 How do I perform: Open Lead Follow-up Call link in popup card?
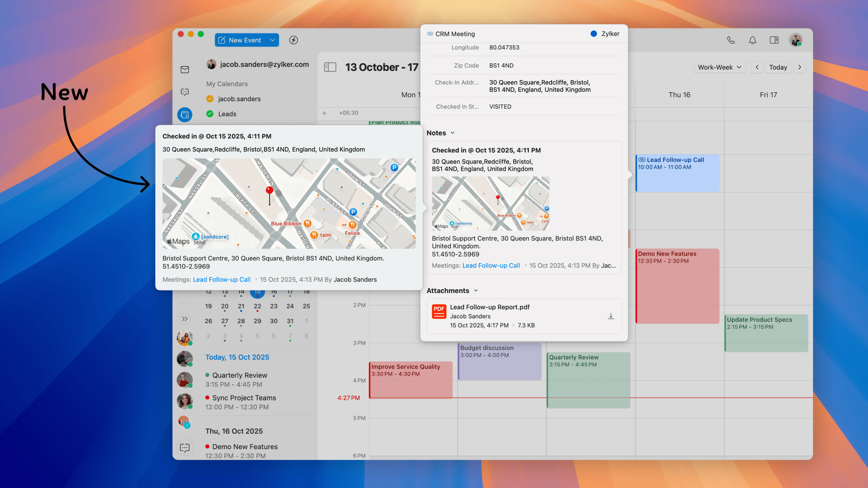tap(222, 280)
